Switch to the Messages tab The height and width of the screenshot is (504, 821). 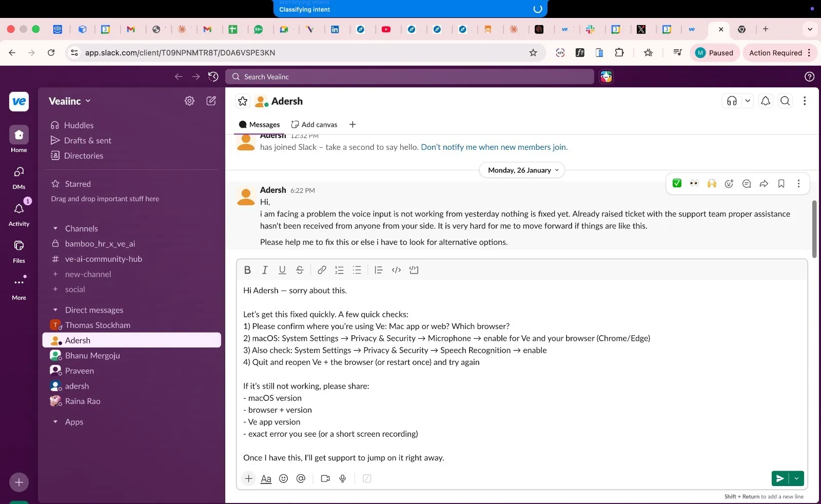point(260,125)
